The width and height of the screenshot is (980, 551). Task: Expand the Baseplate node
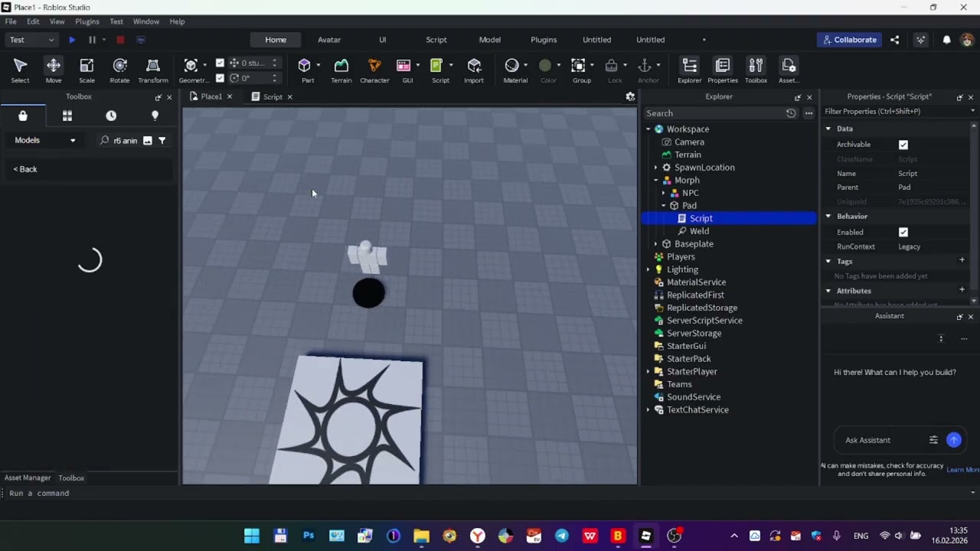pyautogui.click(x=656, y=244)
